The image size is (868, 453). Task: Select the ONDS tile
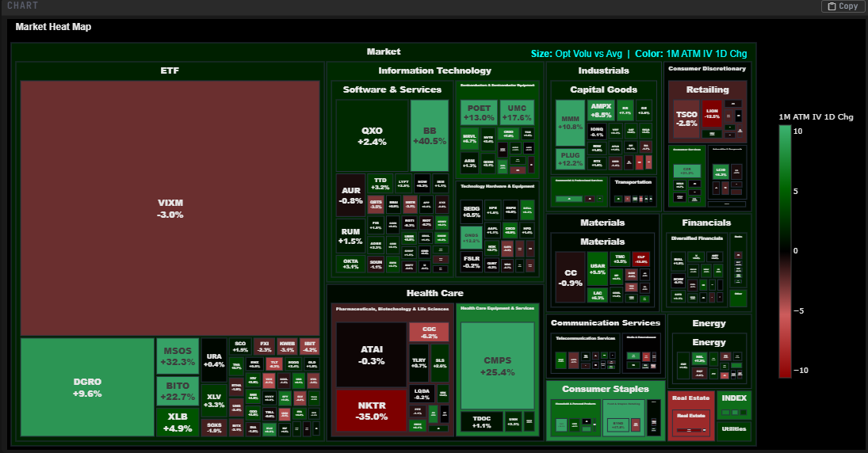[472, 238]
